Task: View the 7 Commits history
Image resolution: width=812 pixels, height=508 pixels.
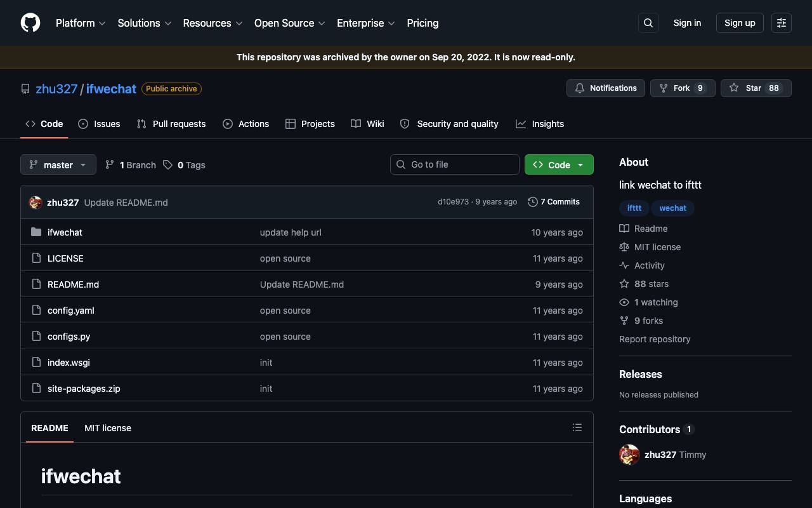Action: pyautogui.click(x=554, y=202)
